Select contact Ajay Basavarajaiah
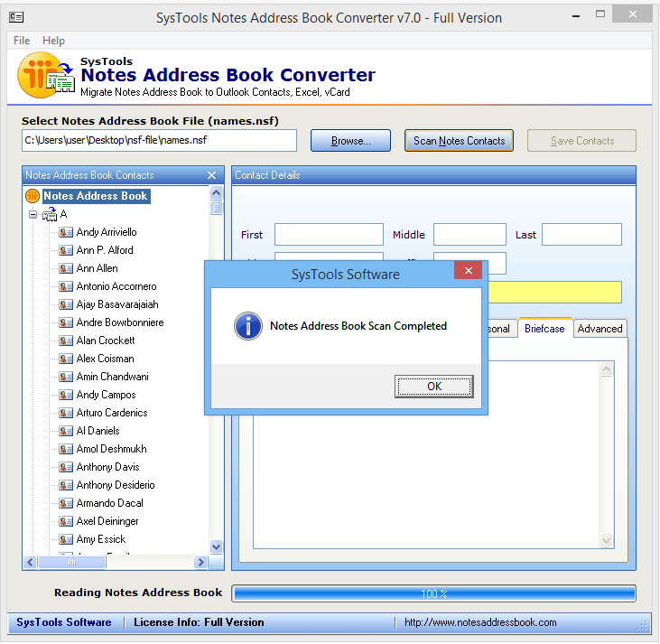660x644 pixels. point(117,304)
